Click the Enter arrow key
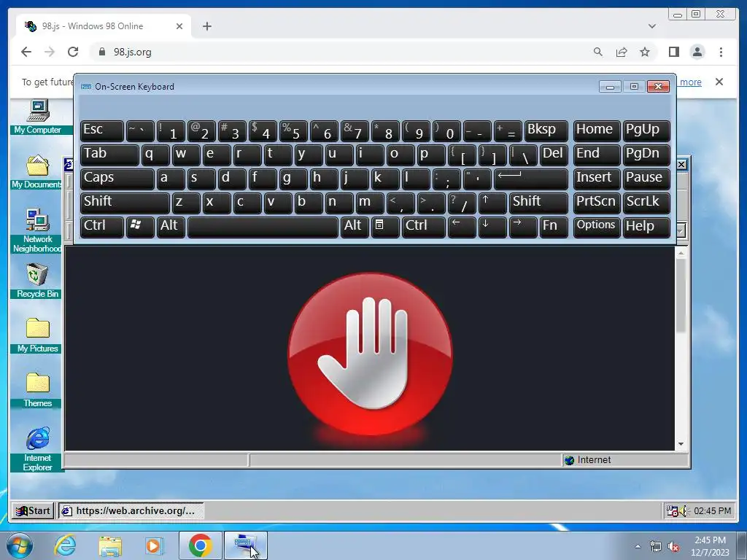The image size is (747, 560). [x=531, y=179]
